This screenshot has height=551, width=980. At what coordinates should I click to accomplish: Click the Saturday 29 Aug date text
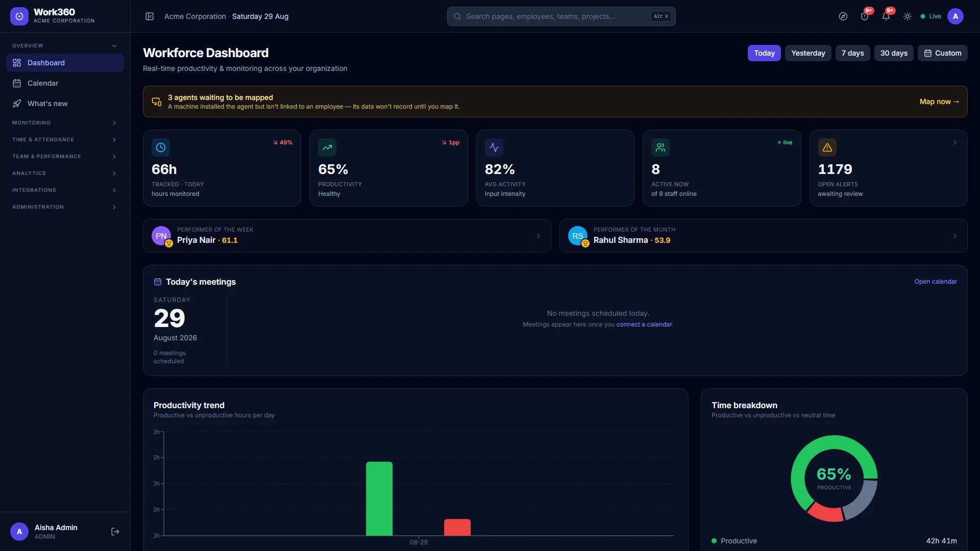(x=260, y=16)
